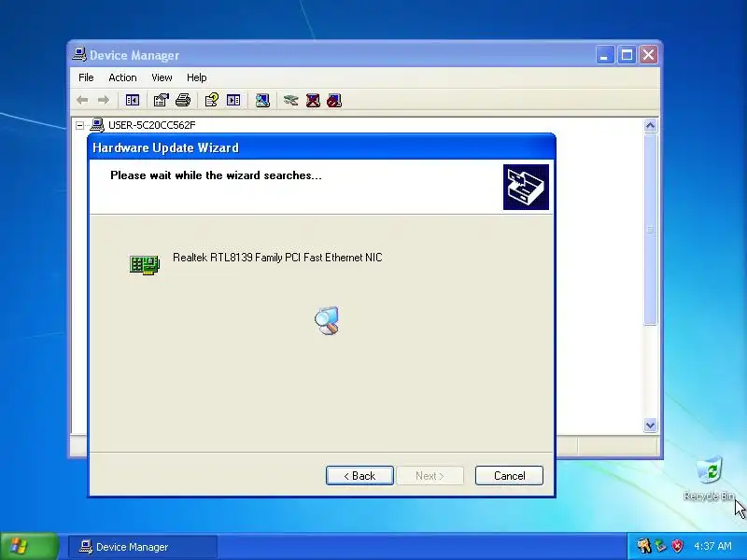Open the Recycle Bin desktop icon

click(710, 479)
